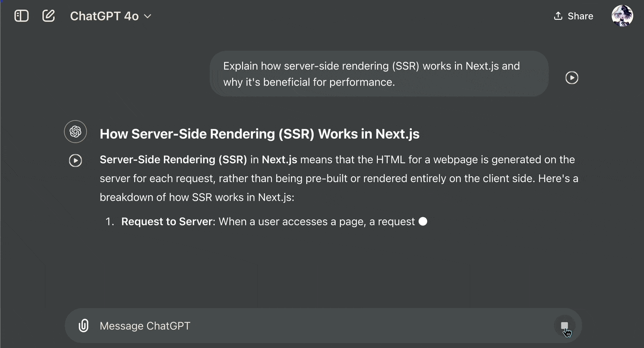Play the user prompt aloud
644x348 pixels.
pos(572,78)
